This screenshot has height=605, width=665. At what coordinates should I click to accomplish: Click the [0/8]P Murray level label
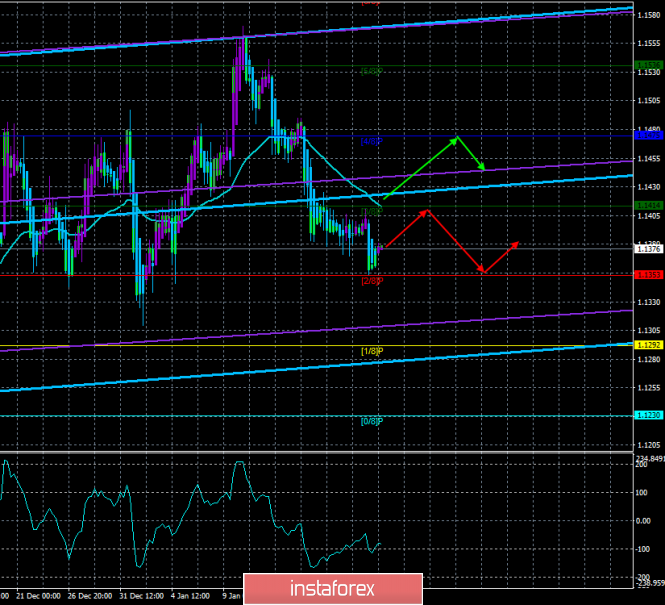click(x=372, y=421)
